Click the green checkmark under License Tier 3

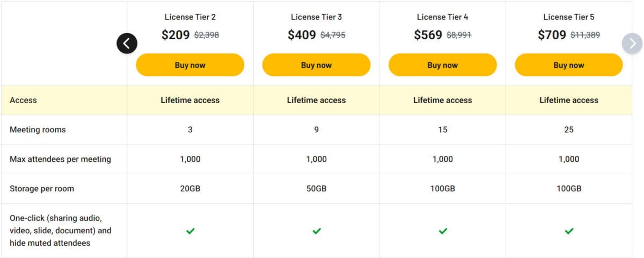point(317,231)
